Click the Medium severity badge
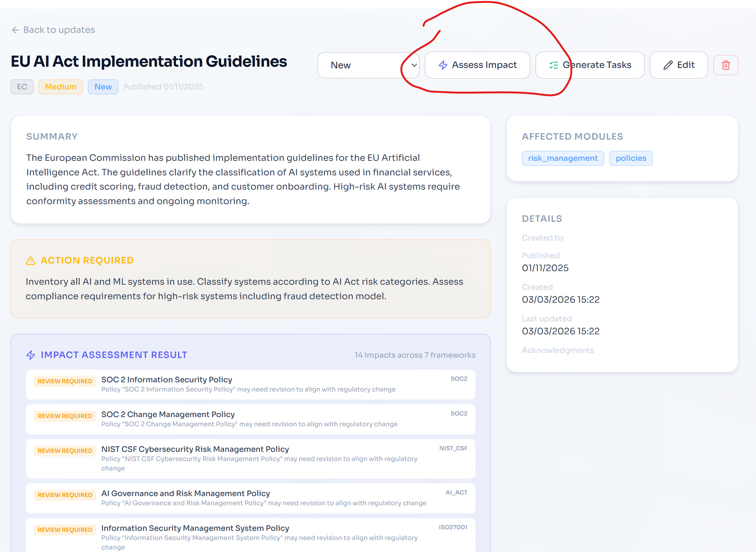 coord(60,87)
